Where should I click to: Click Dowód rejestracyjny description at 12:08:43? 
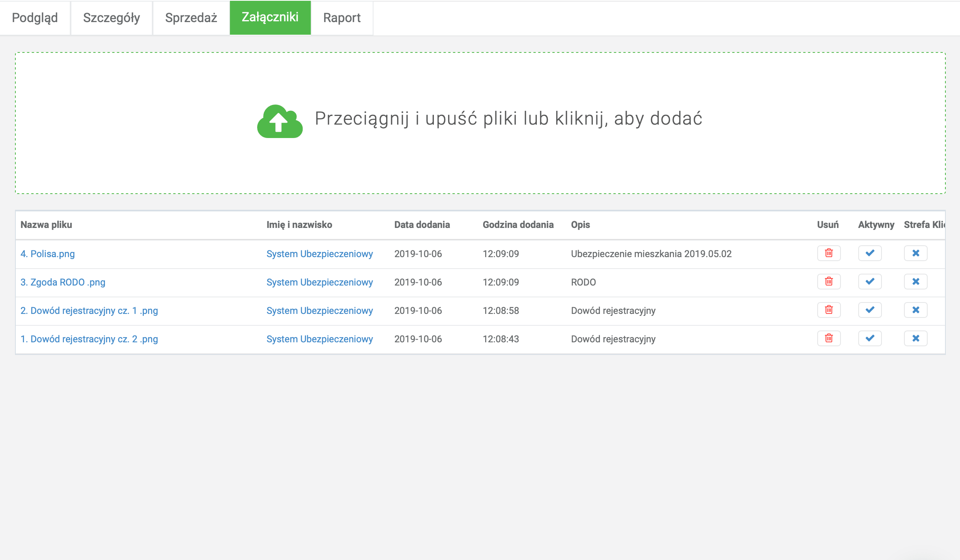(x=613, y=339)
